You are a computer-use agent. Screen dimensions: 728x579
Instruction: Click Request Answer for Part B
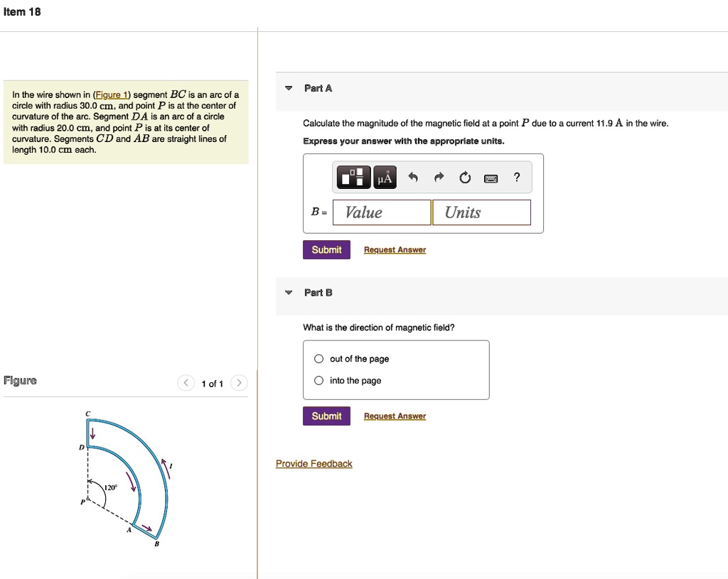395,416
